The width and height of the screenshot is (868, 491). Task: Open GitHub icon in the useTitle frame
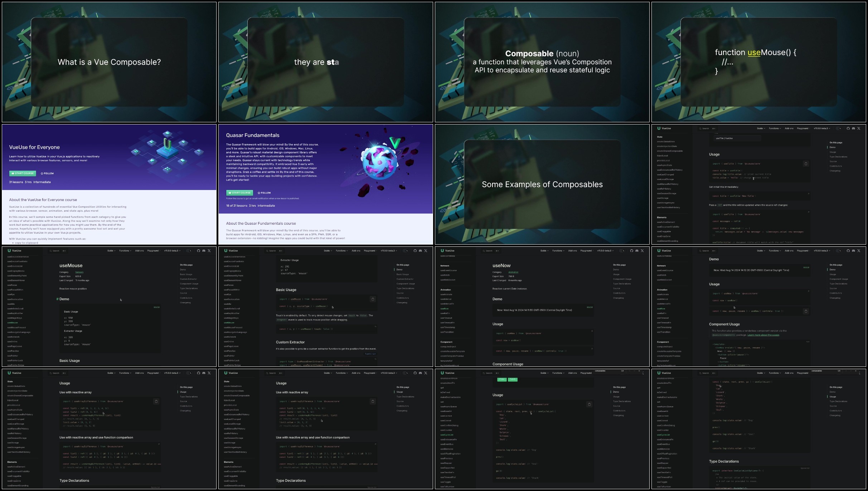coord(848,128)
